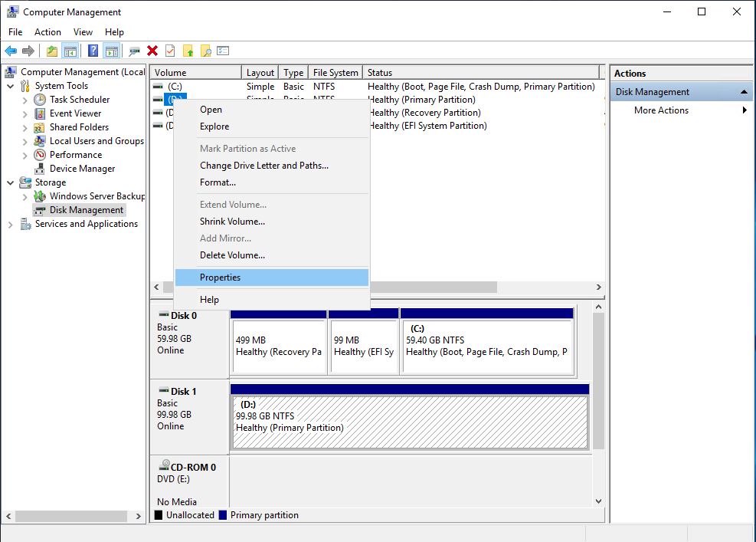Click the drive-with-key toolbar icon
The height and width of the screenshot is (542, 756).
135,51
